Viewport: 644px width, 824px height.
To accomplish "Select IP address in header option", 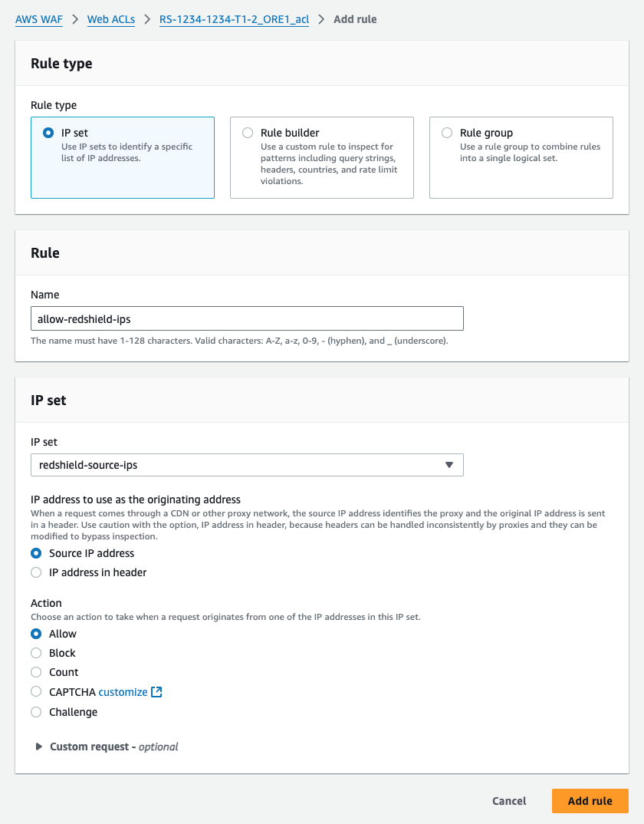I will pos(36,572).
